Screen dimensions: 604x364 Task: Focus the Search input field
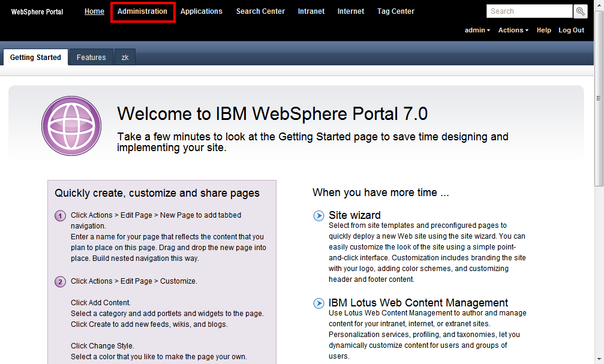click(x=530, y=11)
